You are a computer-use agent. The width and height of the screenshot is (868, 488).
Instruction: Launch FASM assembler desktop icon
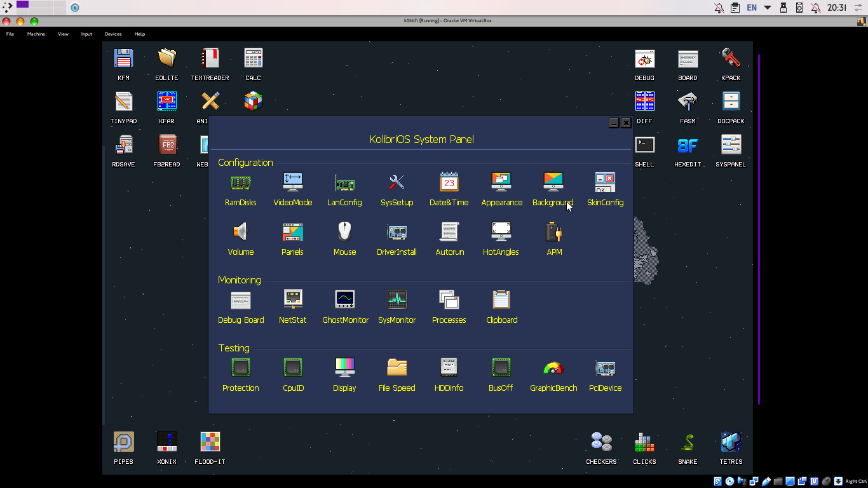point(688,102)
